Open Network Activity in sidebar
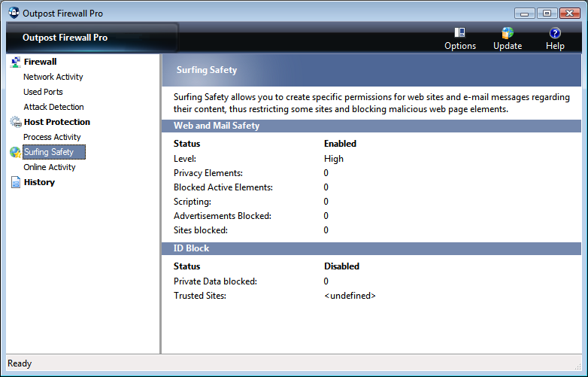 tap(53, 77)
